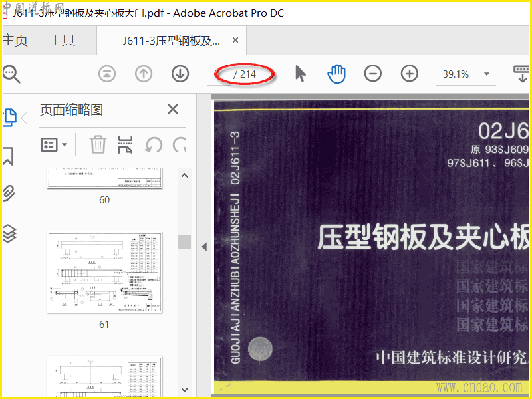Go to previous page arrow
532x399 pixels.
coord(144,74)
